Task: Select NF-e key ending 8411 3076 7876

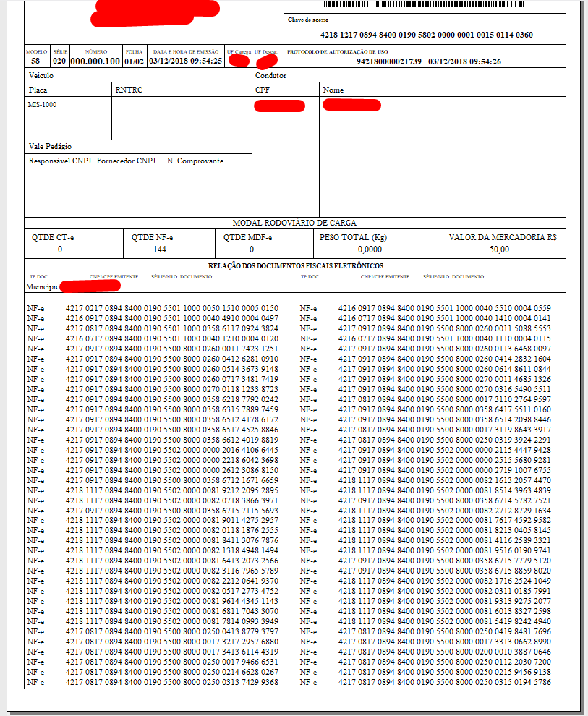Action: (171, 541)
